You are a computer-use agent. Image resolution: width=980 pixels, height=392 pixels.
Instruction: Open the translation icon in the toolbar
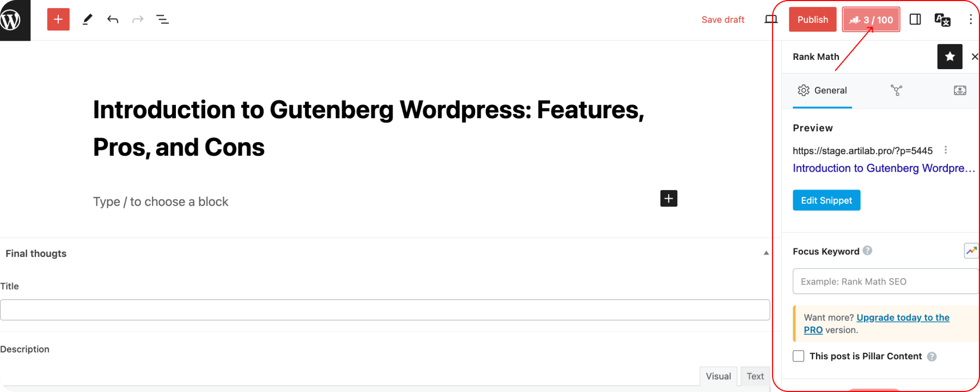pyautogui.click(x=941, y=19)
